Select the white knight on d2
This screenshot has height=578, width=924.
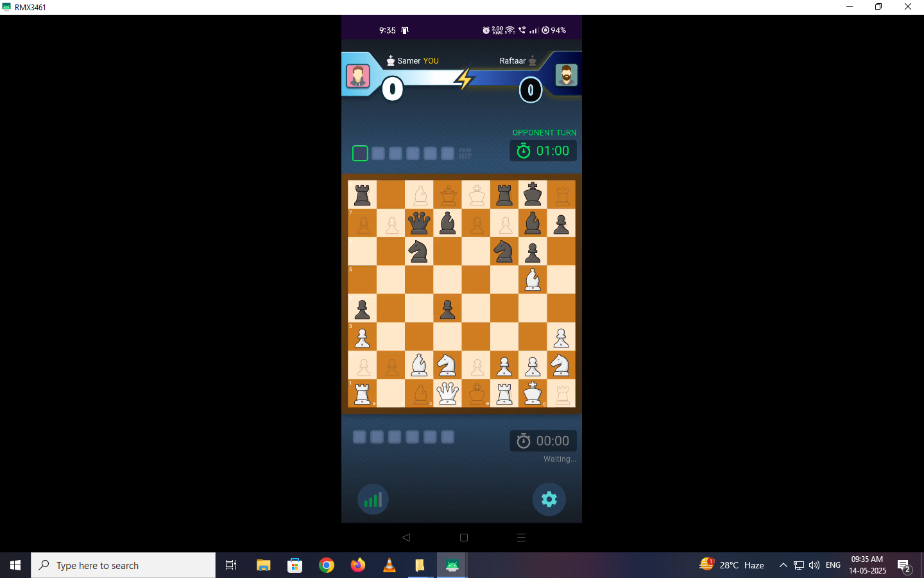pyautogui.click(x=447, y=365)
